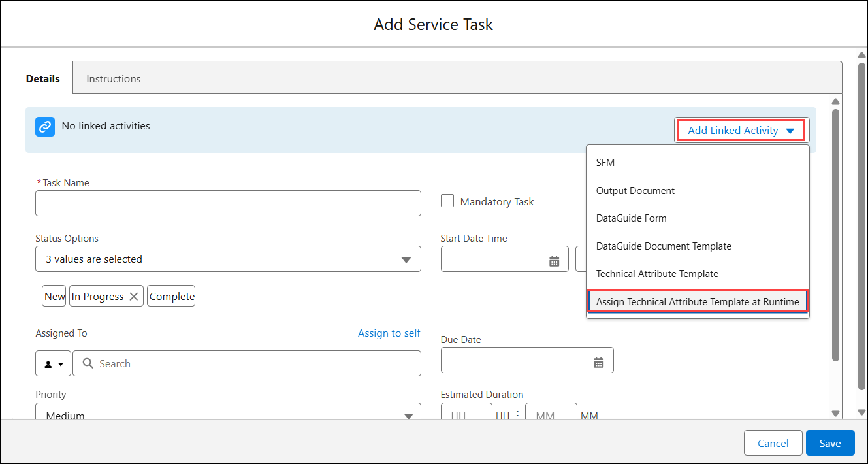Click the No linked activities text
The width and height of the screenshot is (868, 464).
tap(106, 125)
